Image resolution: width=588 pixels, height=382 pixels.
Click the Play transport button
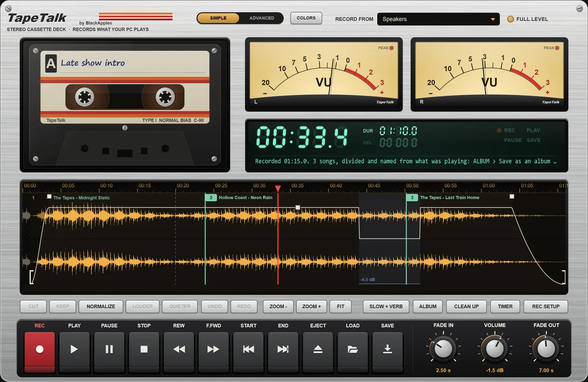[74, 352]
